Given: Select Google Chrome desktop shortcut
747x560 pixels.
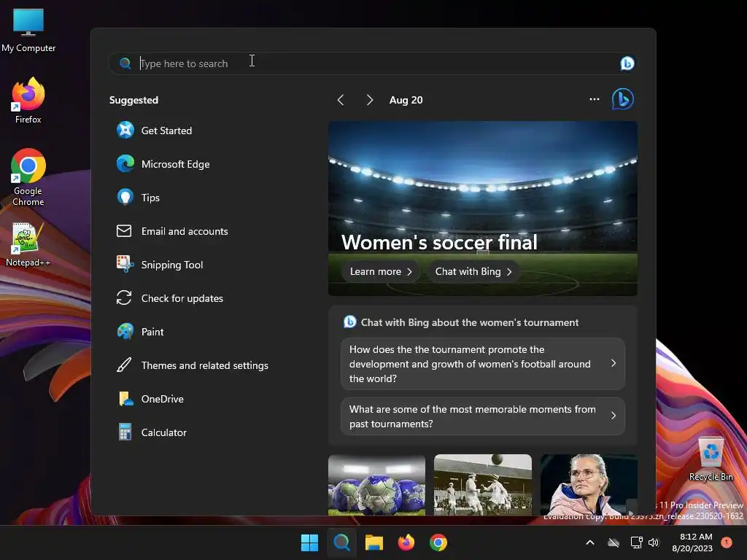Looking at the screenshot, I should point(28,177).
